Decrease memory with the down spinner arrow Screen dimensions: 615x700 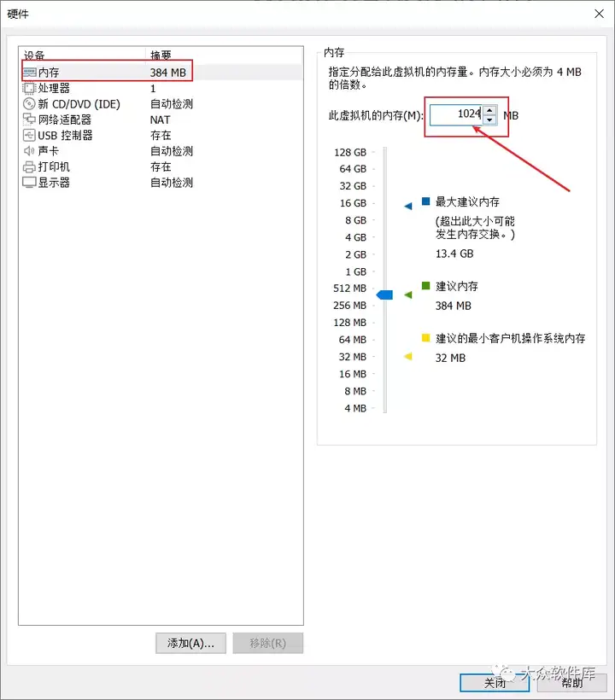coord(490,120)
